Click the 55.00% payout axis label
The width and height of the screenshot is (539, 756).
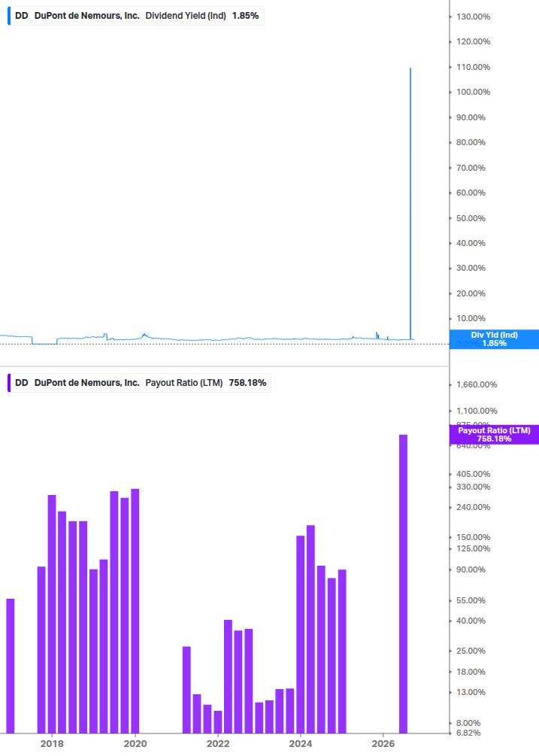click(x=471, y=601)
